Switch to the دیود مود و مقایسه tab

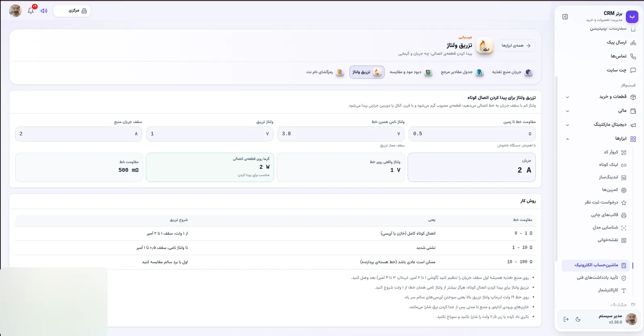[411, 72]
